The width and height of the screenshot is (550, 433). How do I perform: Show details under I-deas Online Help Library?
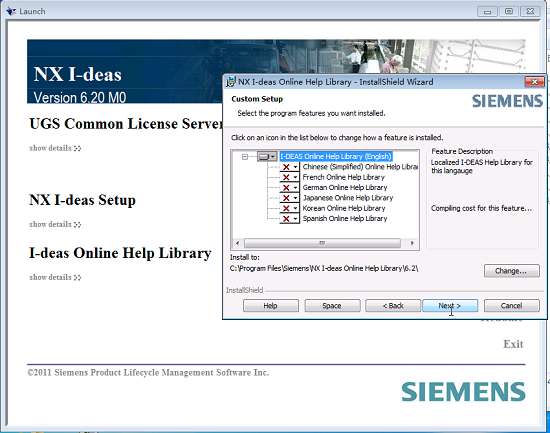(x=55, y=278)
